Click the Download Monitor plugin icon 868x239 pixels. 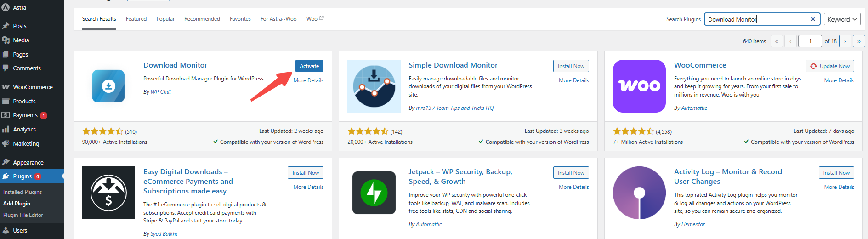click(x=108, y=86)
